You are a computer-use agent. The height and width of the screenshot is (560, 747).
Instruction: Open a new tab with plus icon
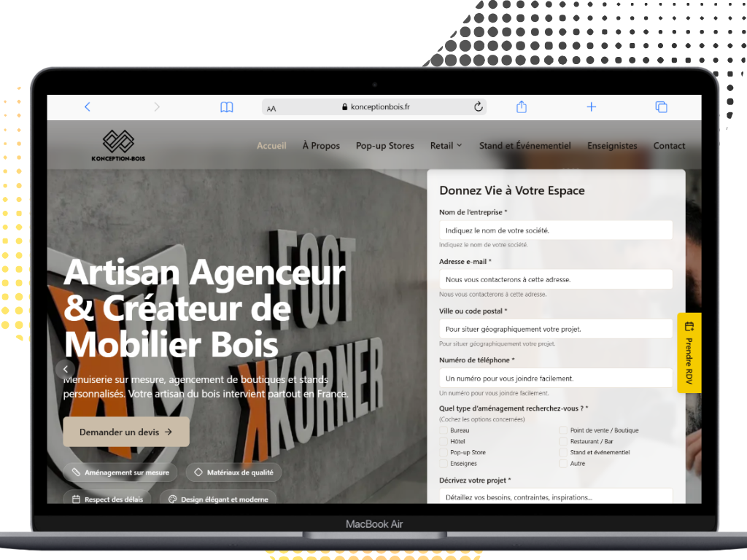click(x=592, y=107)
